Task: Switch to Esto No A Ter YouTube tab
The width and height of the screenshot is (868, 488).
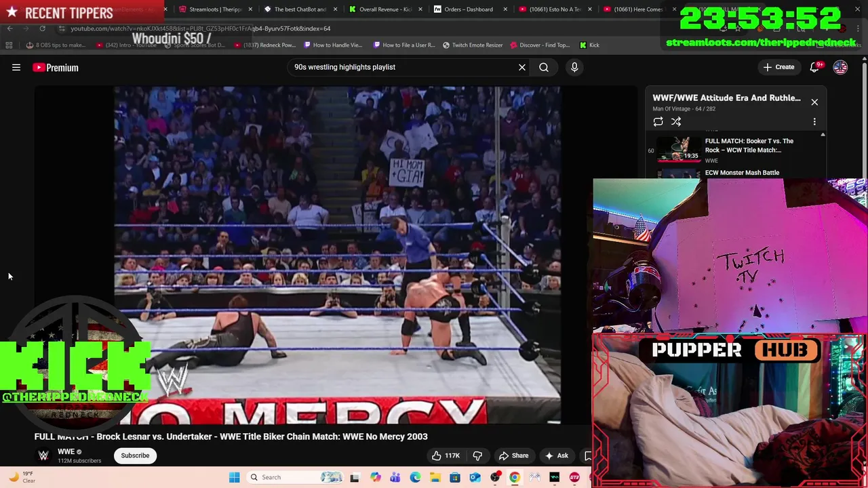Action: click(553, 9)
